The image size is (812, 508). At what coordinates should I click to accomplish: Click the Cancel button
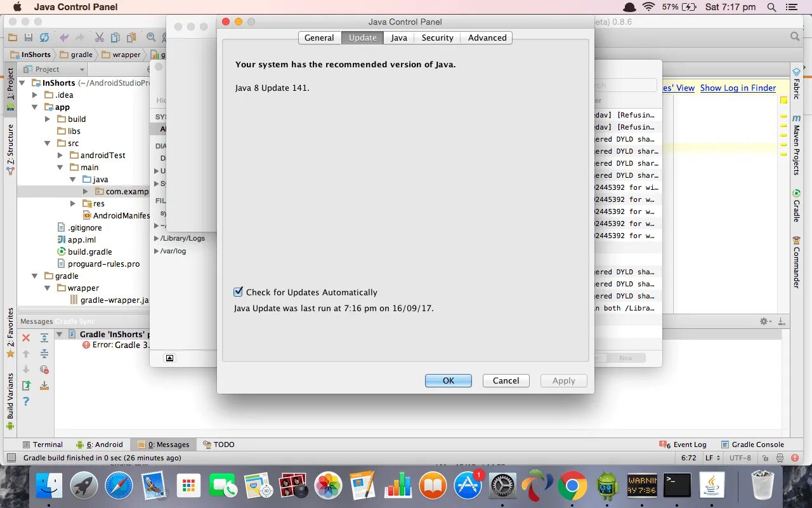[506, 380]
